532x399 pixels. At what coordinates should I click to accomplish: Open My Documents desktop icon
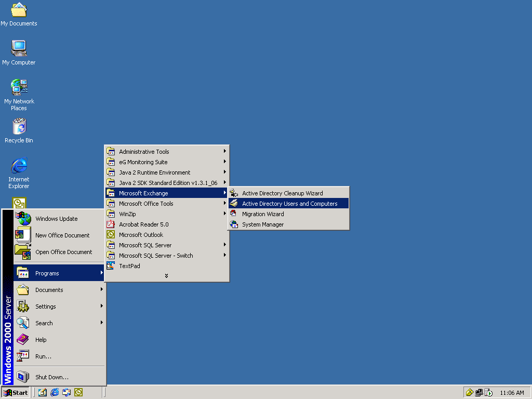19,14
